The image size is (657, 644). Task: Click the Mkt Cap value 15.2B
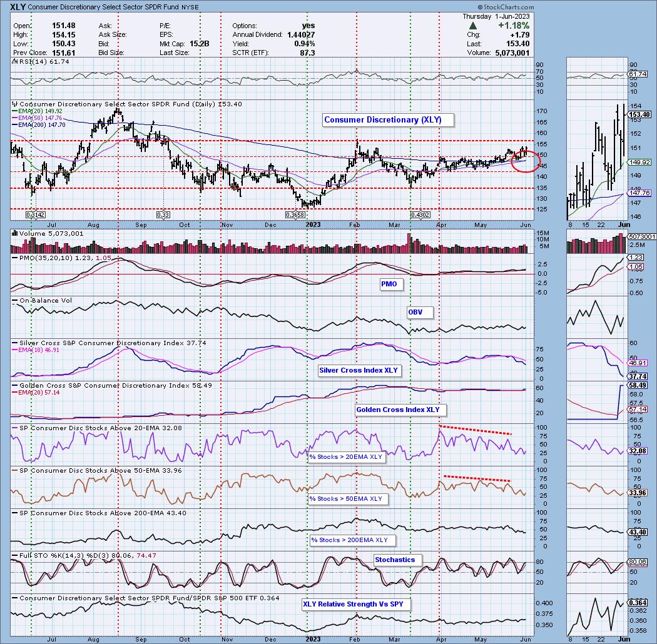[199, 44]
